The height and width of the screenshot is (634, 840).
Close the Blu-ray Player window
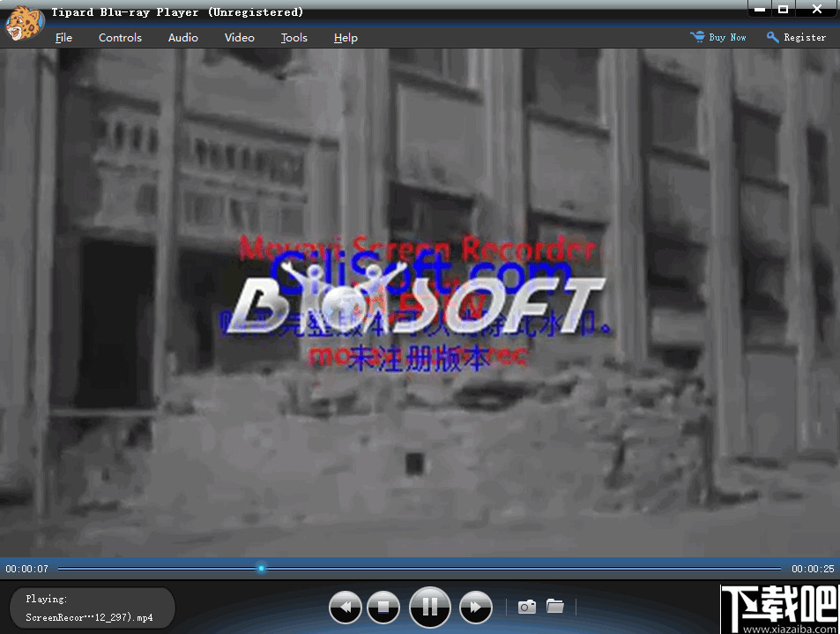point(817,9)
